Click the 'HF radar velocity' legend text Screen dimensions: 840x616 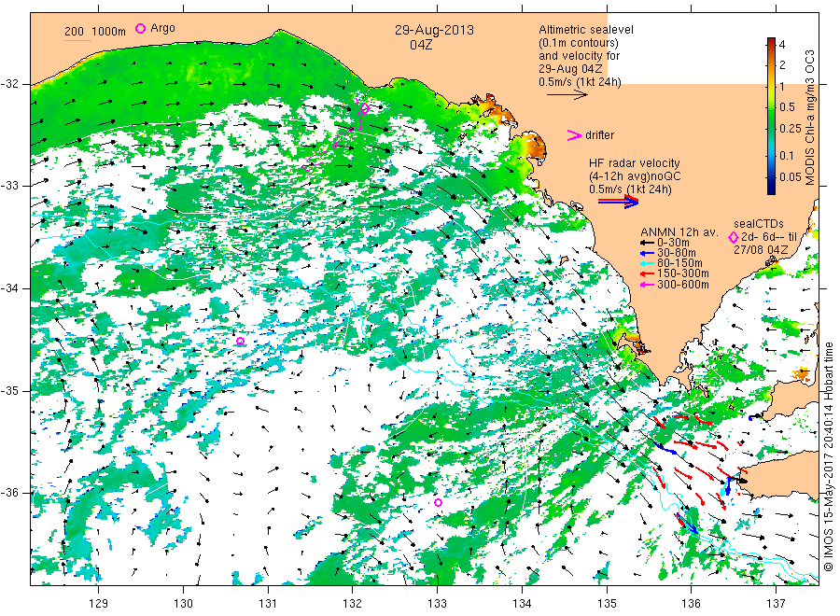pos(635,163)
